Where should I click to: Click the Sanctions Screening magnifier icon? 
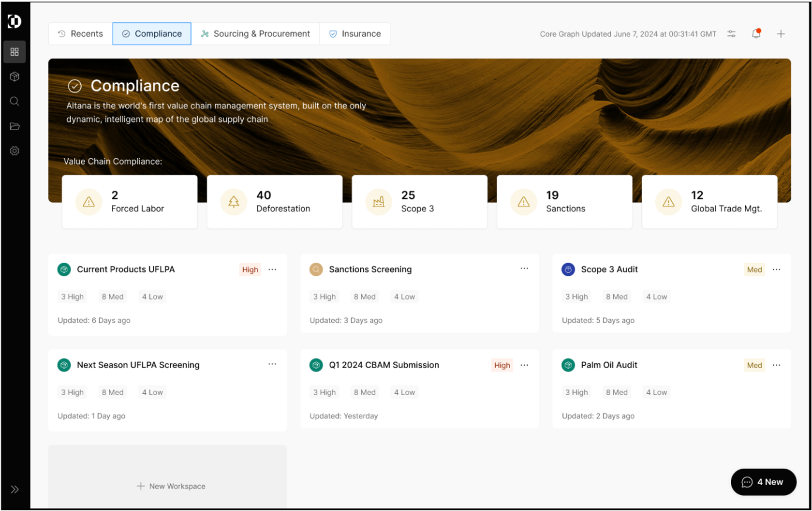(x=316, y=269)
